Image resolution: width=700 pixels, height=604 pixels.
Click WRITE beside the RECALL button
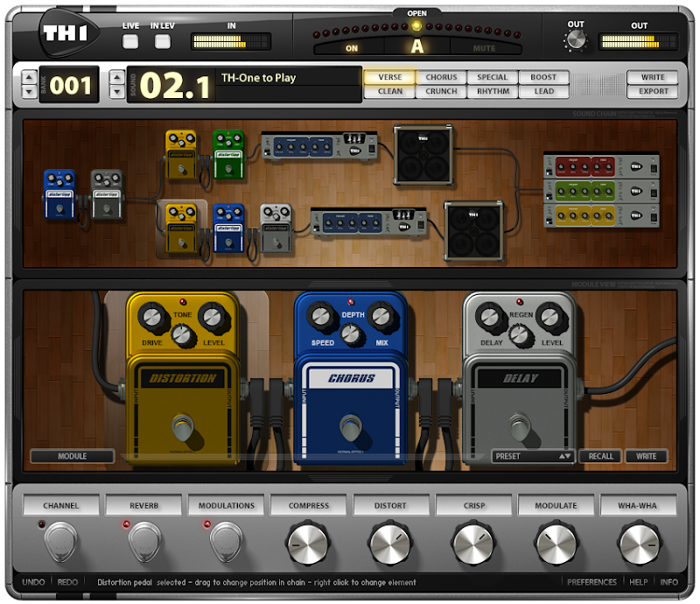coord(646,456)
